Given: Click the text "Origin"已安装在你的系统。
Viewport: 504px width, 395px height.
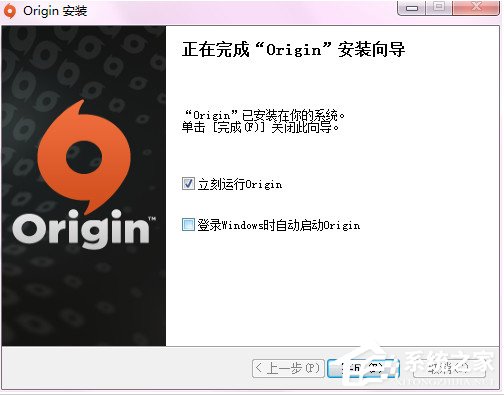Looking at the screenshot, I should tap(265, 115).
